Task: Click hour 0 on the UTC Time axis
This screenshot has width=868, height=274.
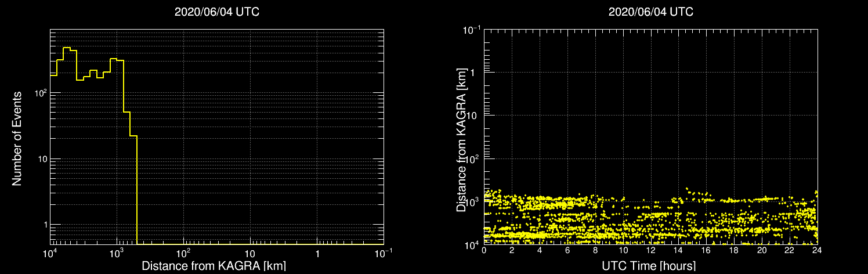Action: 484,250
